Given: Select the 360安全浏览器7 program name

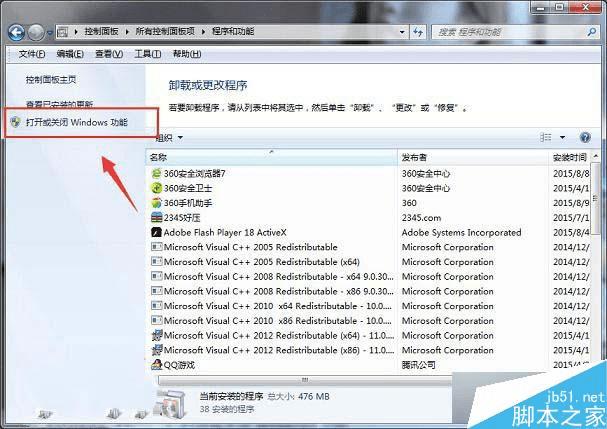Looking at the screenshot, I should (x=194, y=173).
